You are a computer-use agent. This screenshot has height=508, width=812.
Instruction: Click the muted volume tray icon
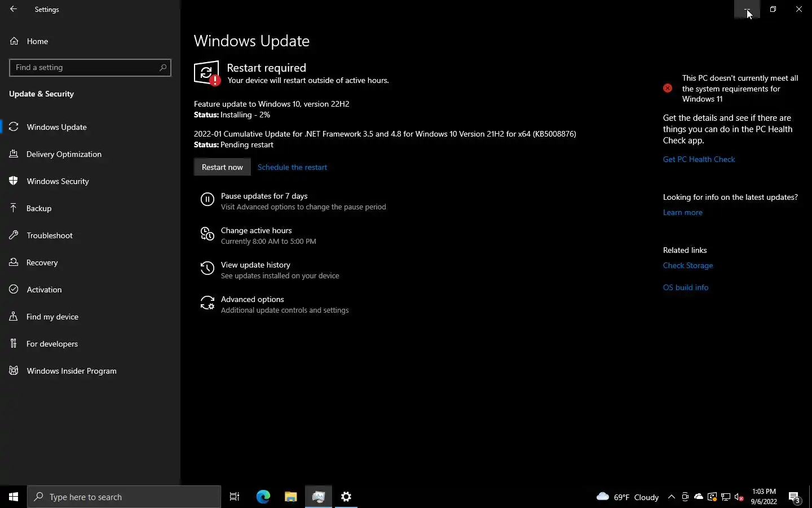[x=739, y=497]
